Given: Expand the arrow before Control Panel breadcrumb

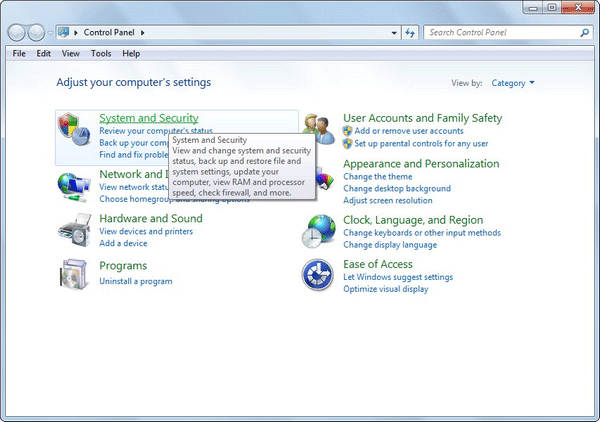Looking at the screenshot, I should pos(76,33).
